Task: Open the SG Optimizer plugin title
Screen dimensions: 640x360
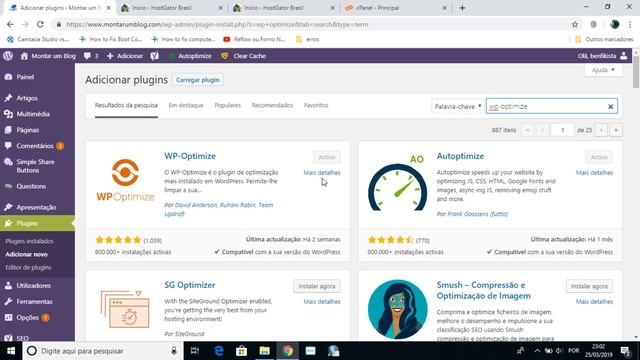Action: click(x=189, y=285)
